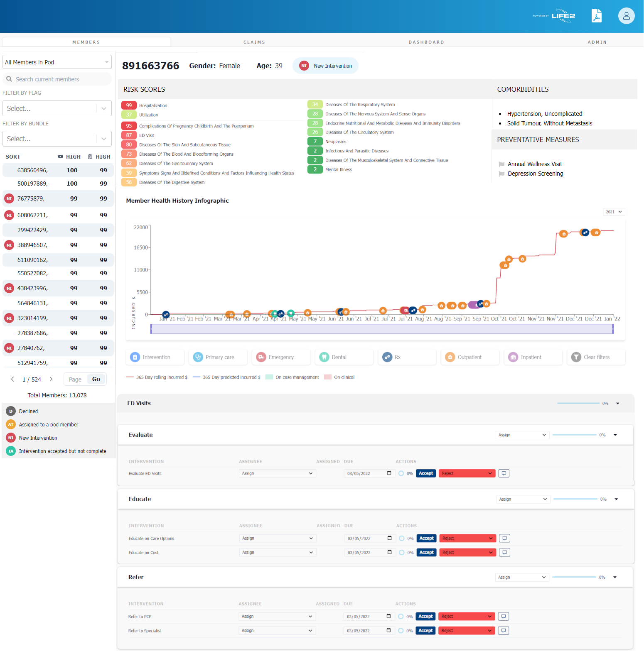Click the NI badge next to member 27840762
The image size is (644, 656).
tap(9, 348)
